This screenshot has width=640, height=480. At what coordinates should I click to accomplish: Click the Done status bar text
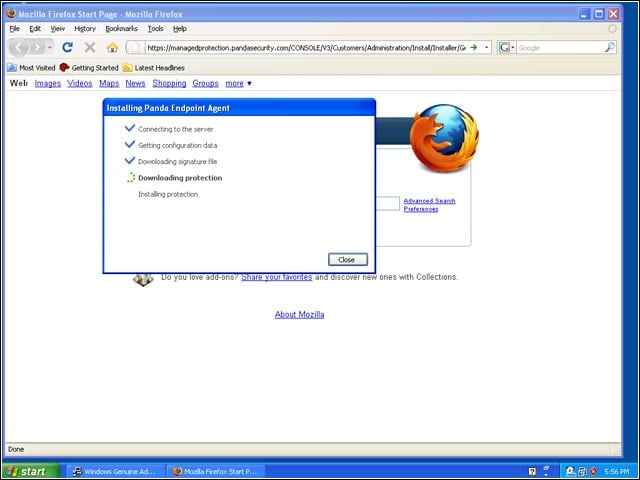16,449
